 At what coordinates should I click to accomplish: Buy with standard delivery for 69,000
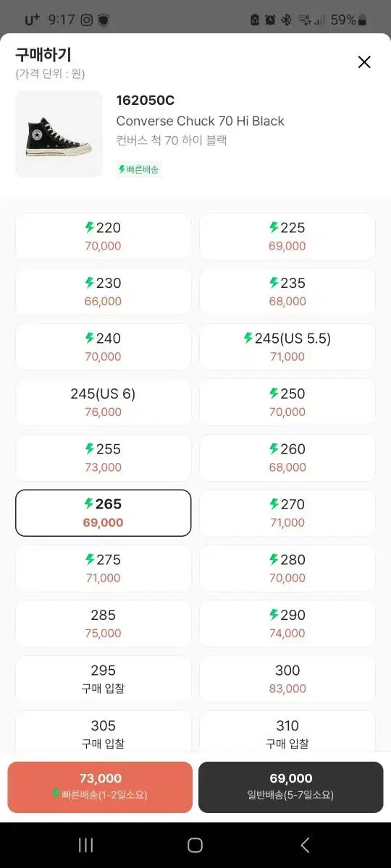(291, 787)
